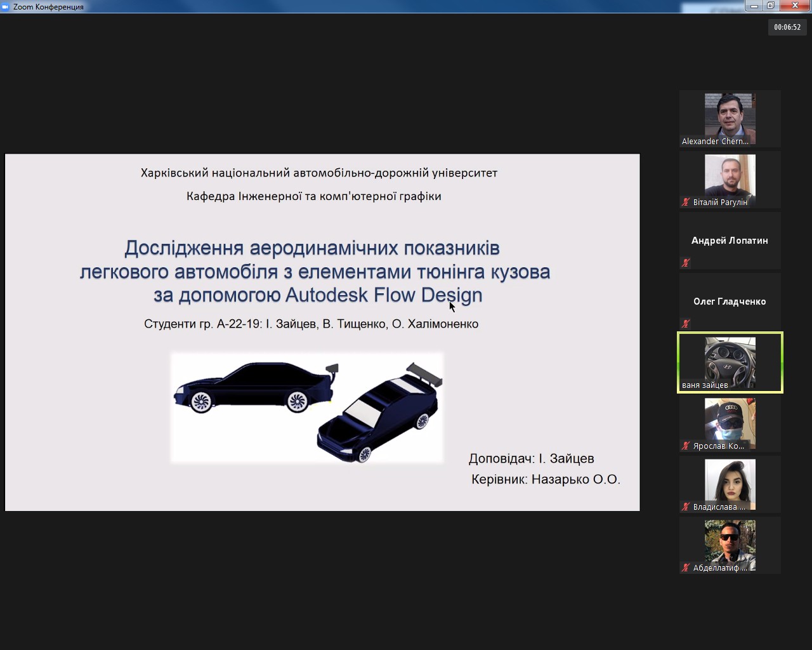Image resolution: width=812 pixels, height=650 pixels.
Task: Click the Zoom camera icon in title bar
Action: point(6,6)
